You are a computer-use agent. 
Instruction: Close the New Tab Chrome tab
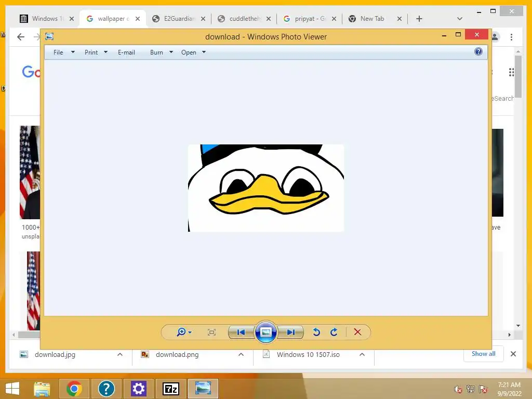pos(400,19)
